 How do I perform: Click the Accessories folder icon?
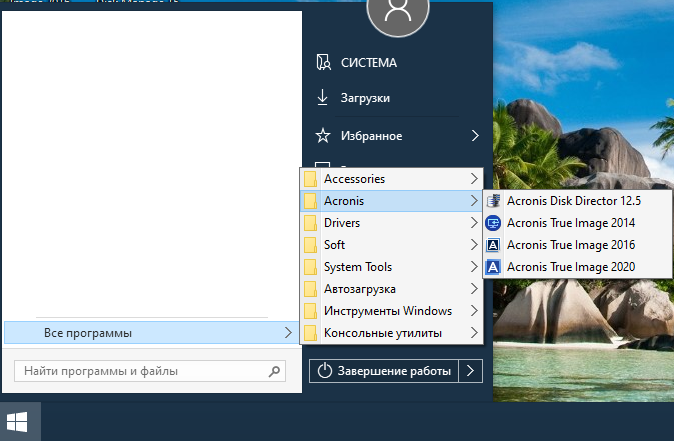310,179
